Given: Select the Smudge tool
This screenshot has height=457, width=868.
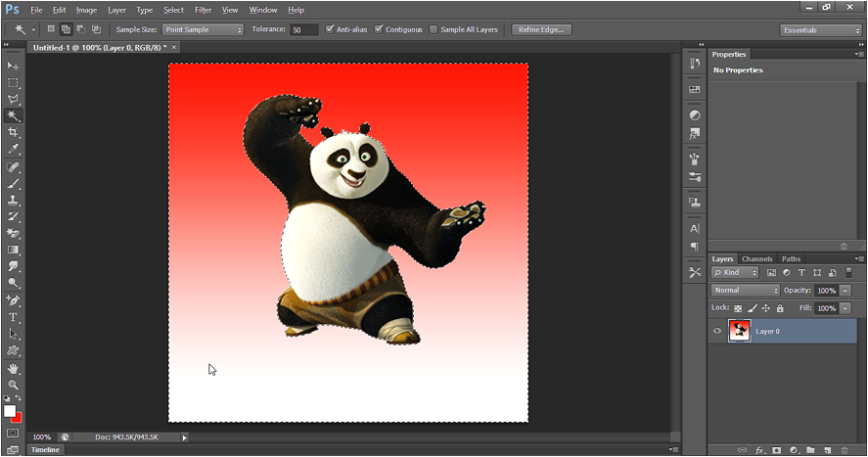Looking at the screenshot, I should [13, 267].
